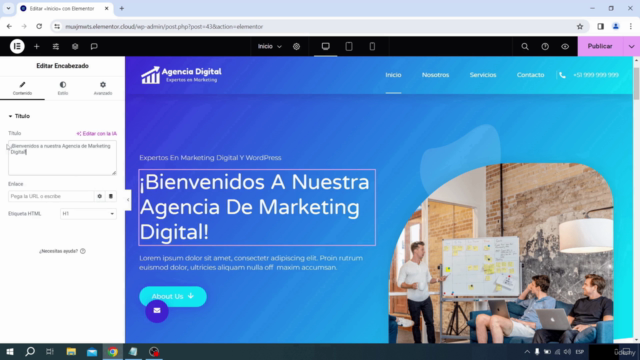Open the Windows Start menu
The height and width of the screenshot is (360, 640).
point(10,352)
